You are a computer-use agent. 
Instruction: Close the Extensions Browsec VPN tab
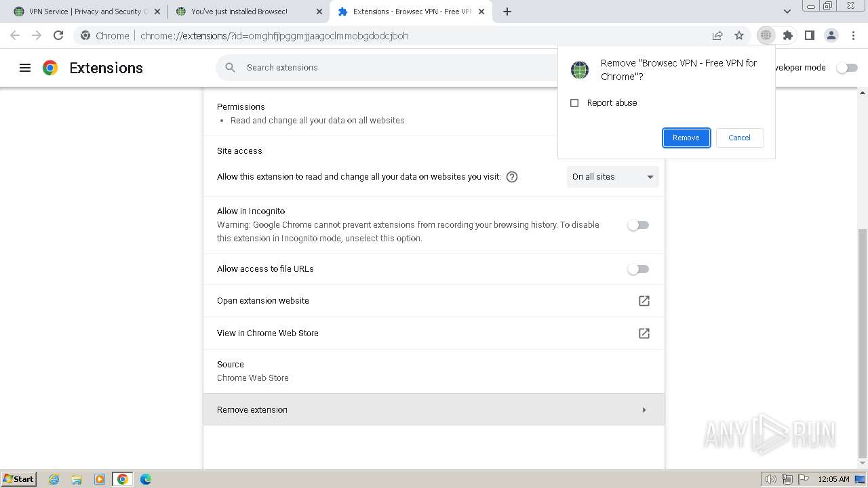pos(481,12)
